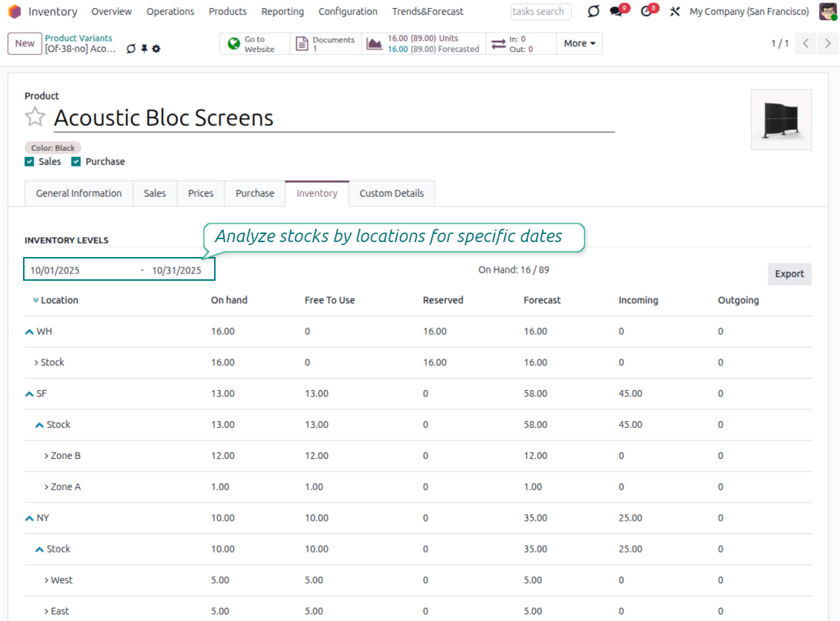Viewport: 840px width, 621px height.
Task: Open the debug tools wrench icon
Action: (675, 12)
